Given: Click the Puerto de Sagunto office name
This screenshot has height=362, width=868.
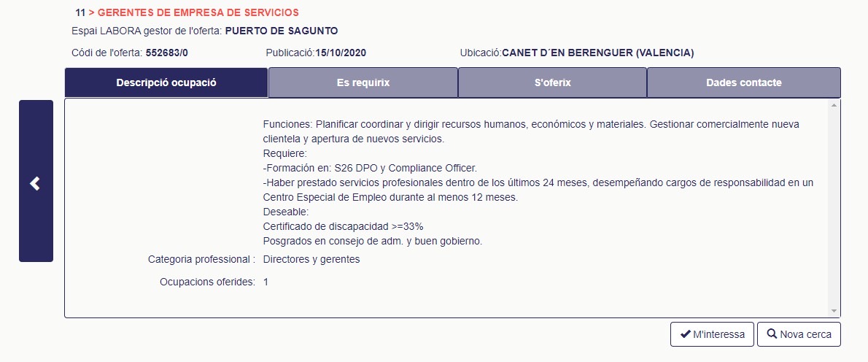Looking at the screenshot, I should coord(282,31).
